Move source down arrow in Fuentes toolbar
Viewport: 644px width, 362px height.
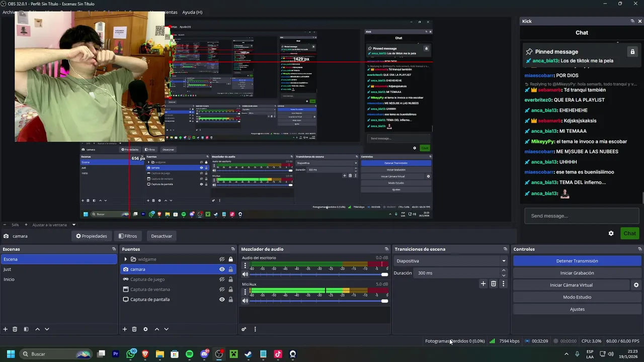pos(166,329)
